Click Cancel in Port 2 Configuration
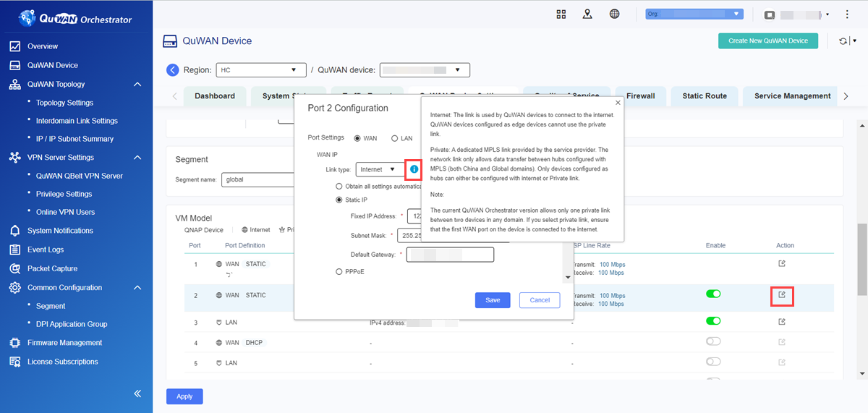 click(540, 300)
